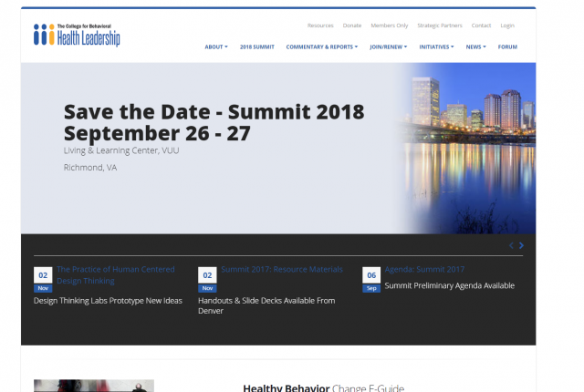This screenshot has width=584, height=392.
Task: Open the Donate link
Action: 352,26
